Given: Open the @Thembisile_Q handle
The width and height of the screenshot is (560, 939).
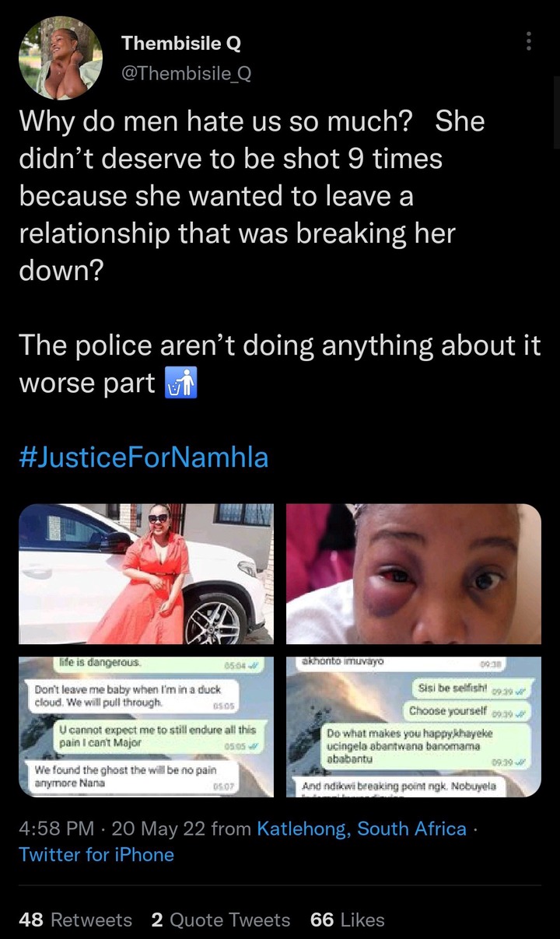Looking at the screenshot, I should click(187, 73).
